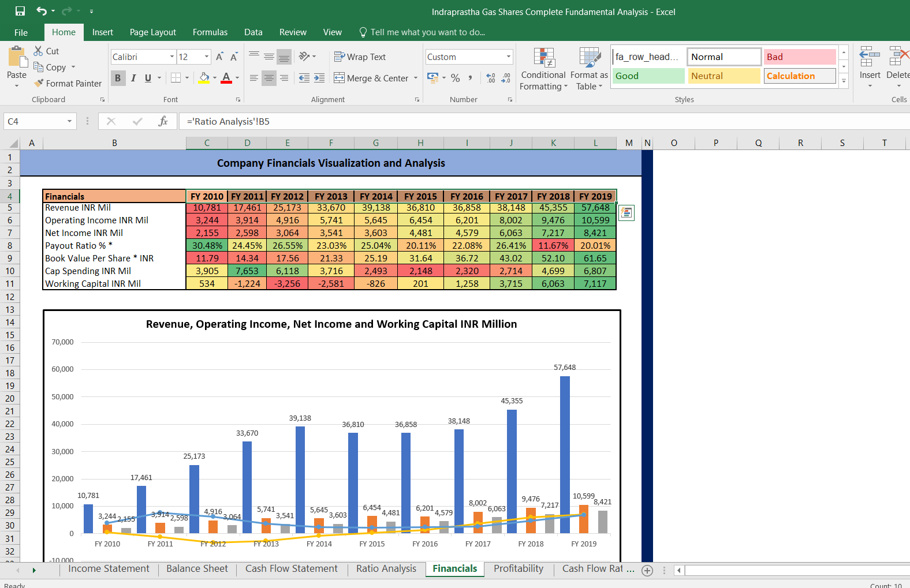Image resolution: width=910 pixels, height=588 pixels.
Task: Click the Save icon in the title bar
Action: 20,11
